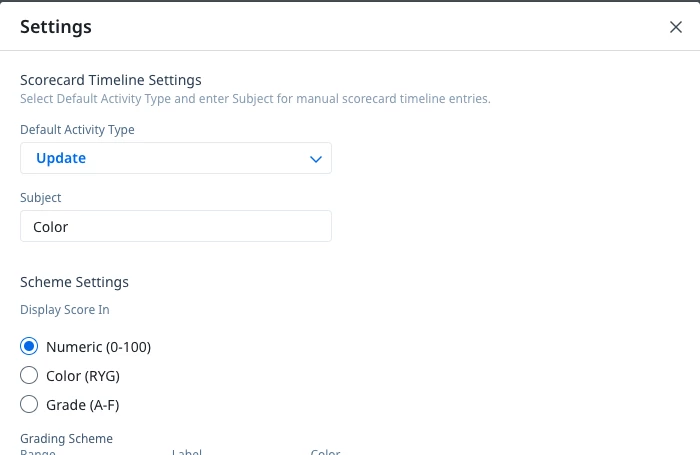Click the 'Grade (A-F)' option label
Screen dimensions: 700x455
(83, 405)
